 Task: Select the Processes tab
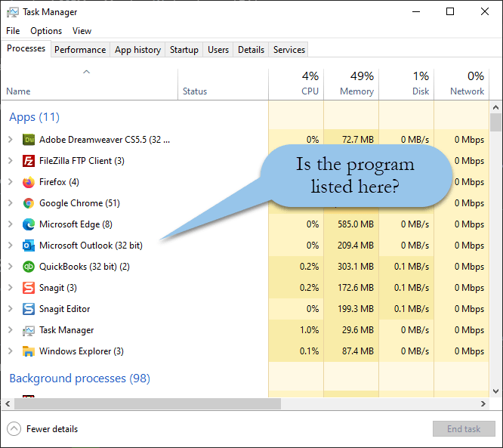26,48
